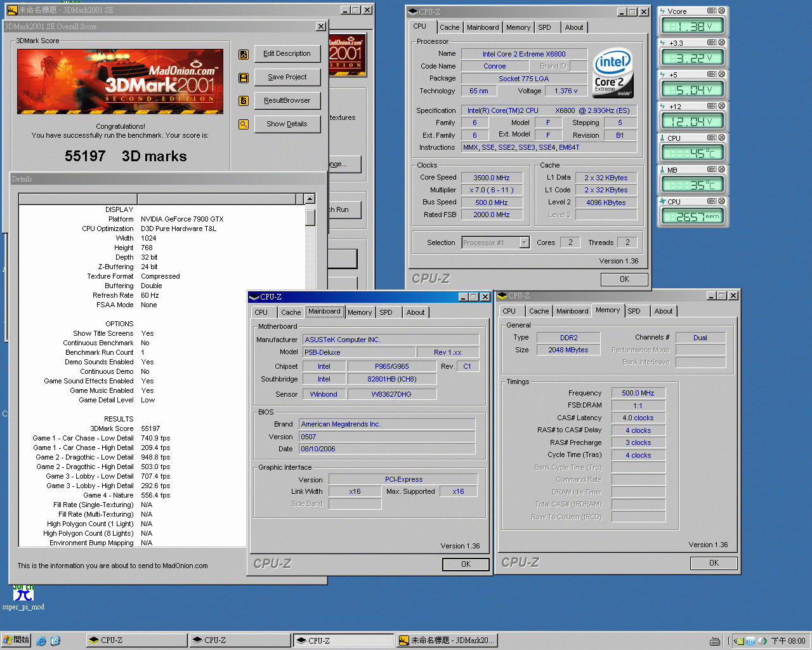Switch to Memory tab in top CPU-Z window
This screenshot has width=812, height=650.
click(x=518, y=27)
